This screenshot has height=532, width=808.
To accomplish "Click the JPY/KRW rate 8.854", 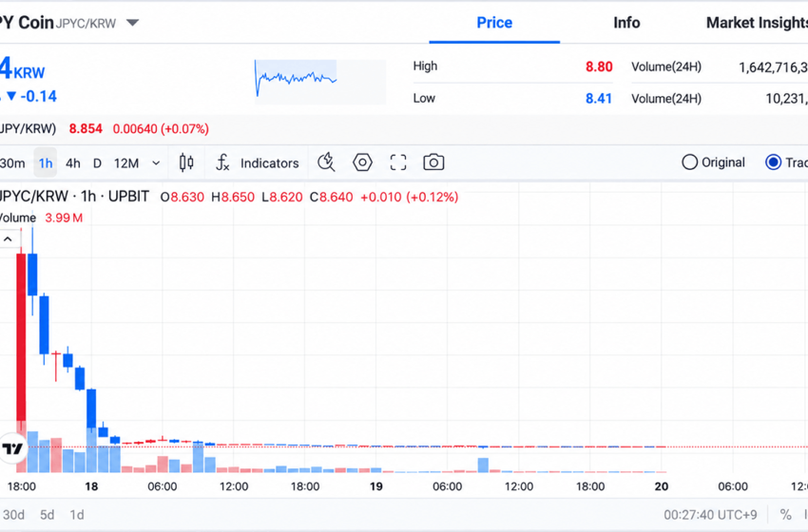I will coord(86,129).
